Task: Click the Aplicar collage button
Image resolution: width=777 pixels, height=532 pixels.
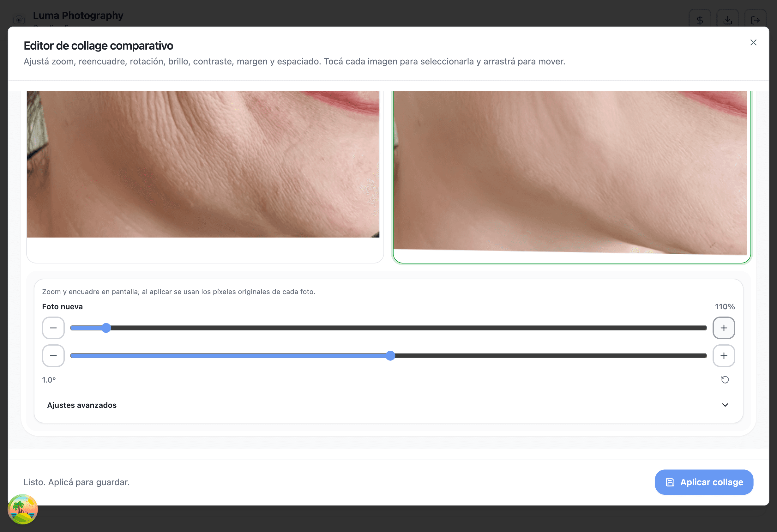Action: (x=704, y=482)
